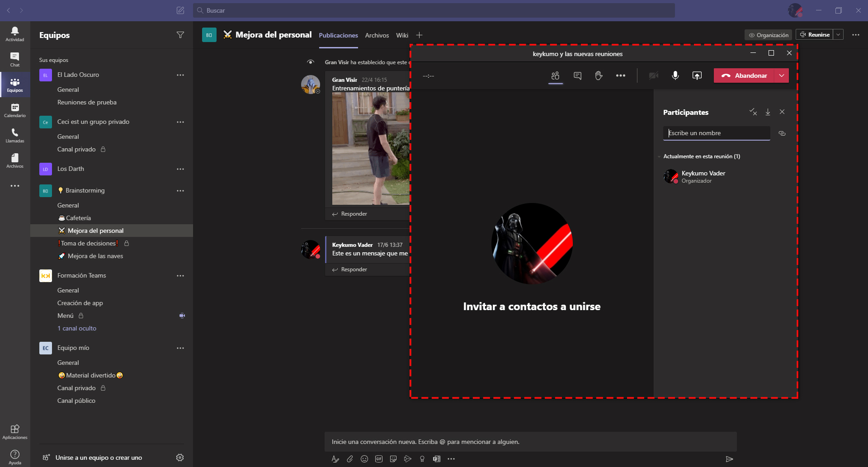Show more apps ellipsis in left rail
The image size is (868, 467).
coord(15,186)
